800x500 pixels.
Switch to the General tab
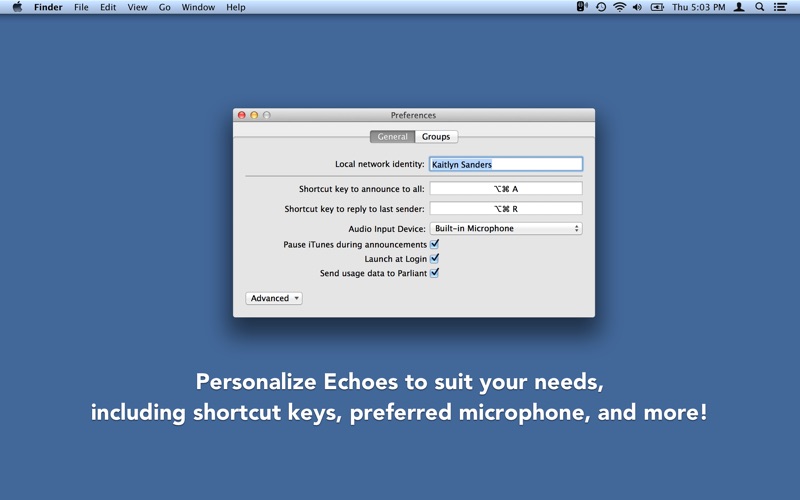(392, 137)
